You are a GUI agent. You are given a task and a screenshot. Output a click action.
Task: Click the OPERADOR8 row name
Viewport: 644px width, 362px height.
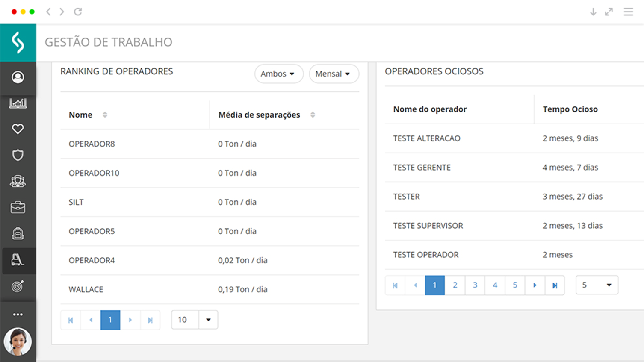pyautogui.click(x=92, y=144)
